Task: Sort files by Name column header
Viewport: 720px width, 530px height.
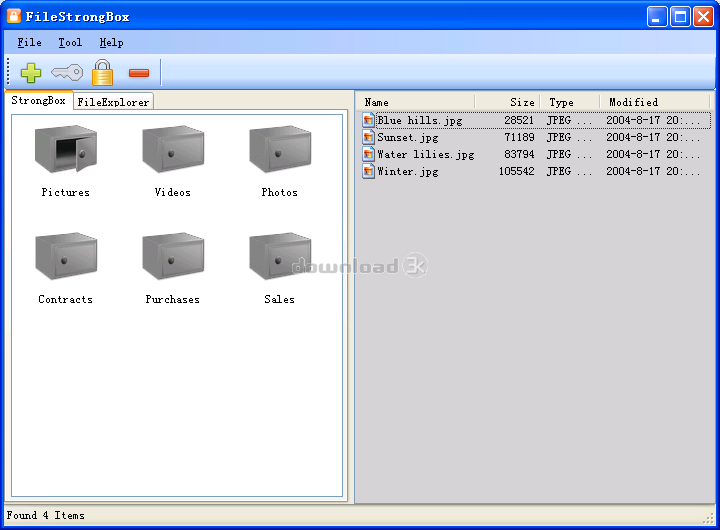Action: (x=415, y=102)
